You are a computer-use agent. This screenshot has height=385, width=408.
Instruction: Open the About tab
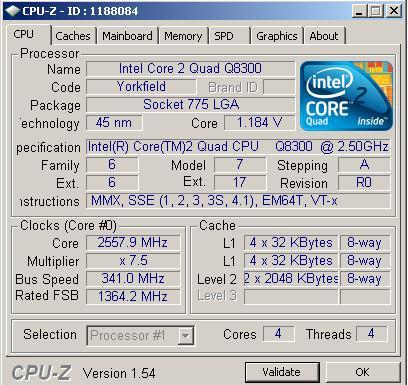click(324, 36)
